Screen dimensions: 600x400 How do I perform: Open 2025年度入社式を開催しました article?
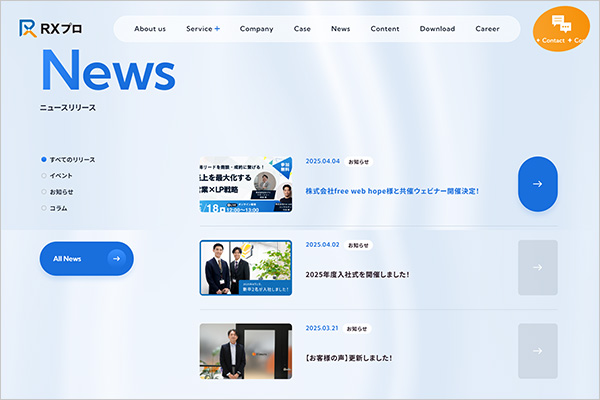click(x=357, y=274)
